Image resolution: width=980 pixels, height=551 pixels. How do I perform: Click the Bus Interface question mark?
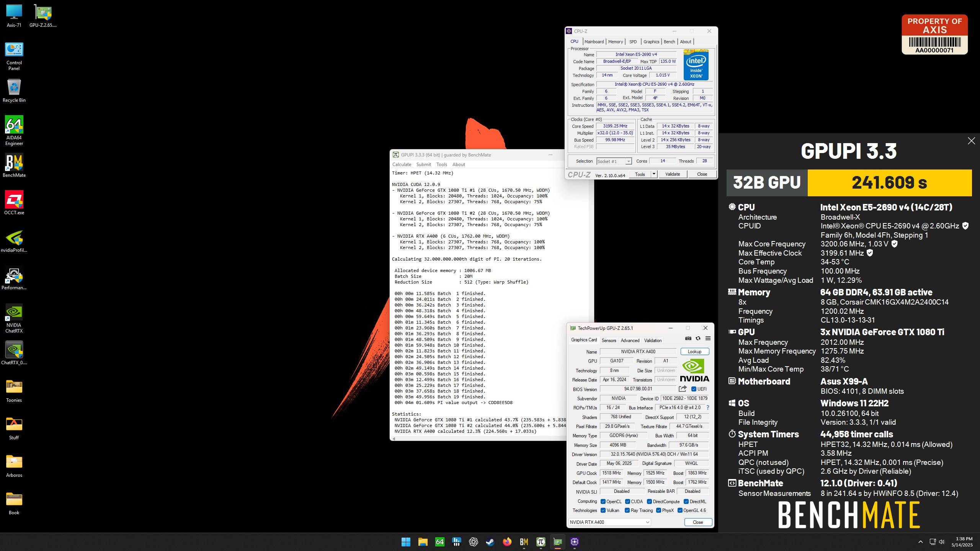(x=708, y=408)
